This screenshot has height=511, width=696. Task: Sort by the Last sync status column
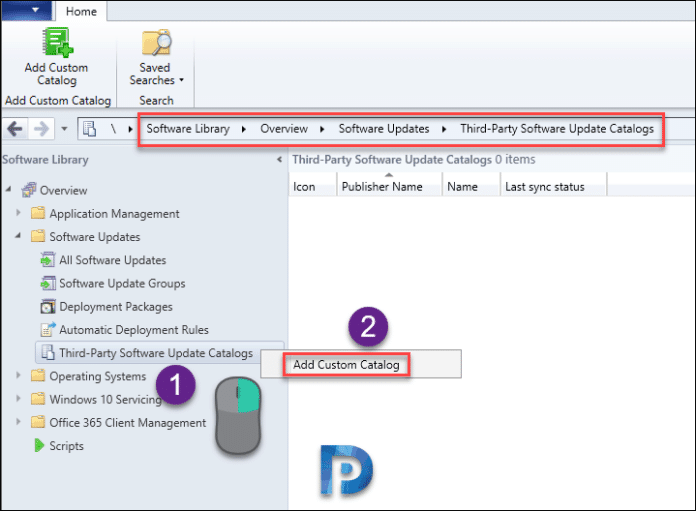[553, 186]
